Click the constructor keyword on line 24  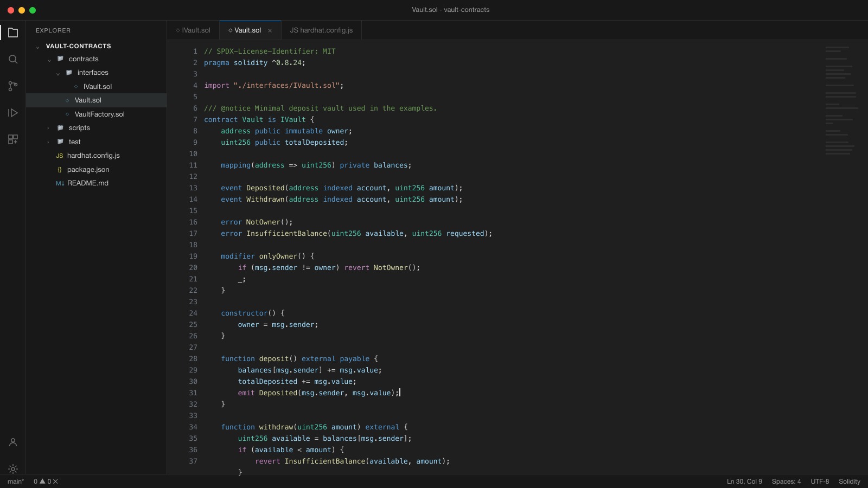[x=244, y=313]
